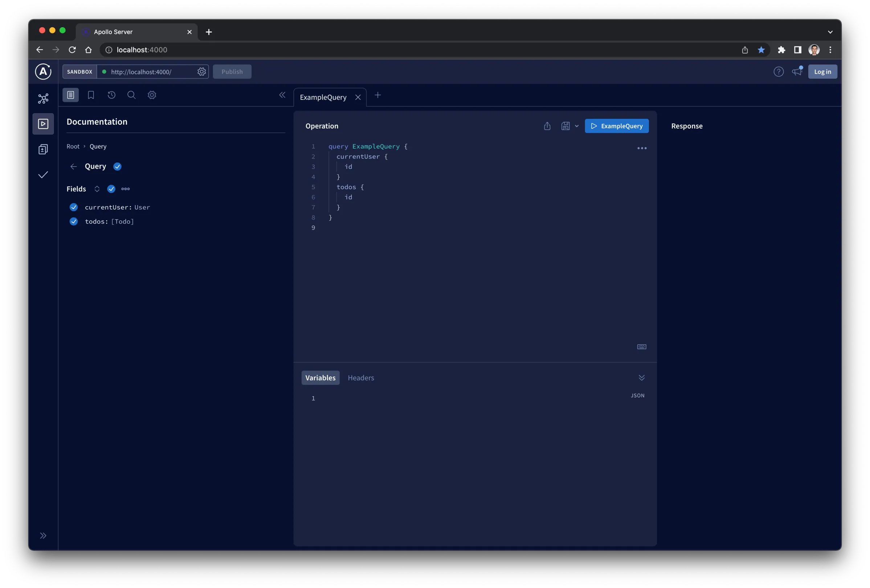
Task: Show keyboard shortcuts icon in editor
Action: pyautogui.click(x=641, y=347)
